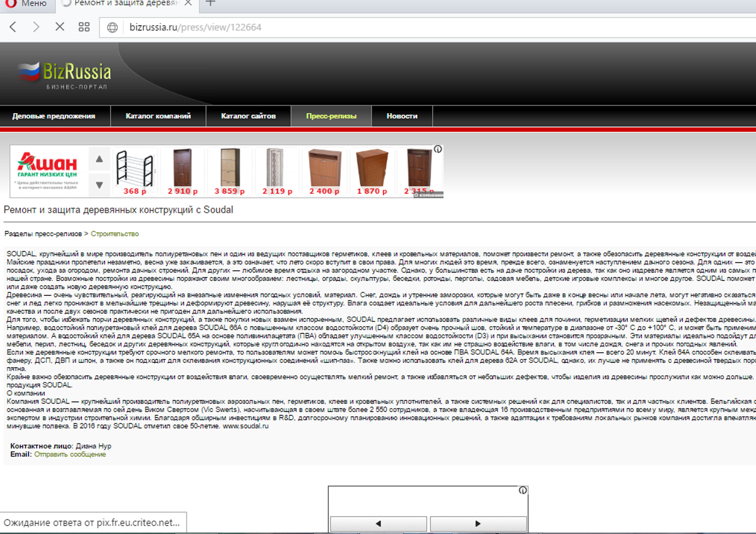Open the shoe rack for 368 р

tap(135, 172)
